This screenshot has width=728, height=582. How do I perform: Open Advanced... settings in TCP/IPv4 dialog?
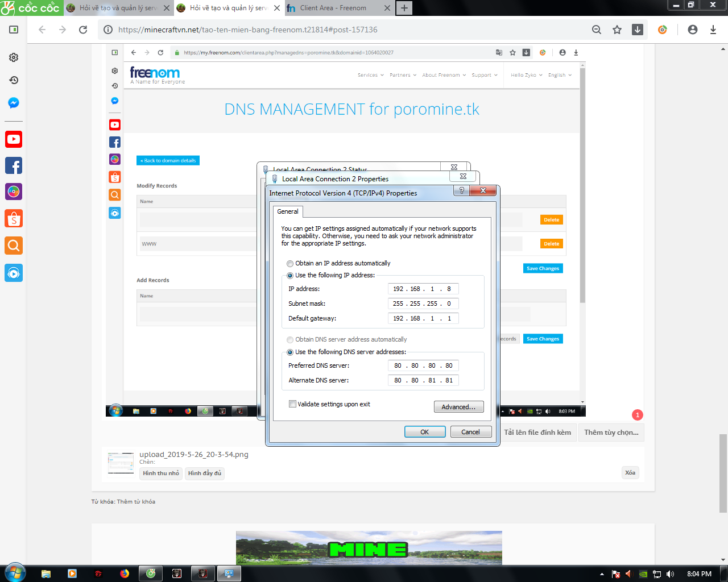[x=458, y=407]
